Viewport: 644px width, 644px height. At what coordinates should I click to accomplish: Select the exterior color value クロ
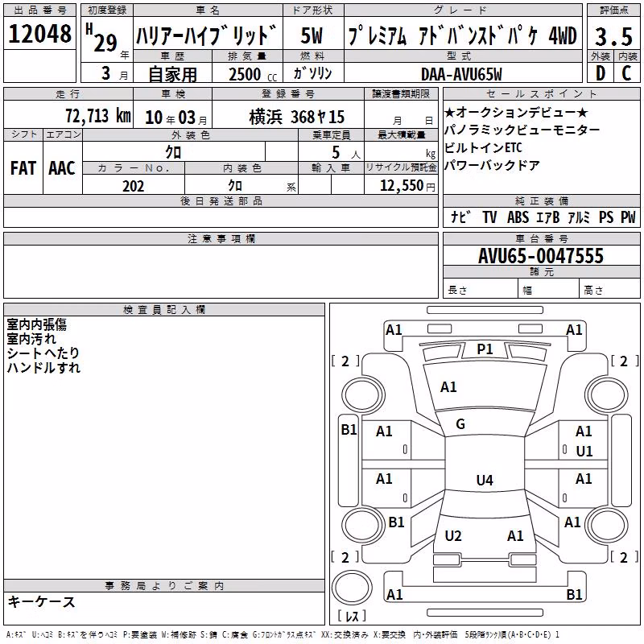click(173, 152)
